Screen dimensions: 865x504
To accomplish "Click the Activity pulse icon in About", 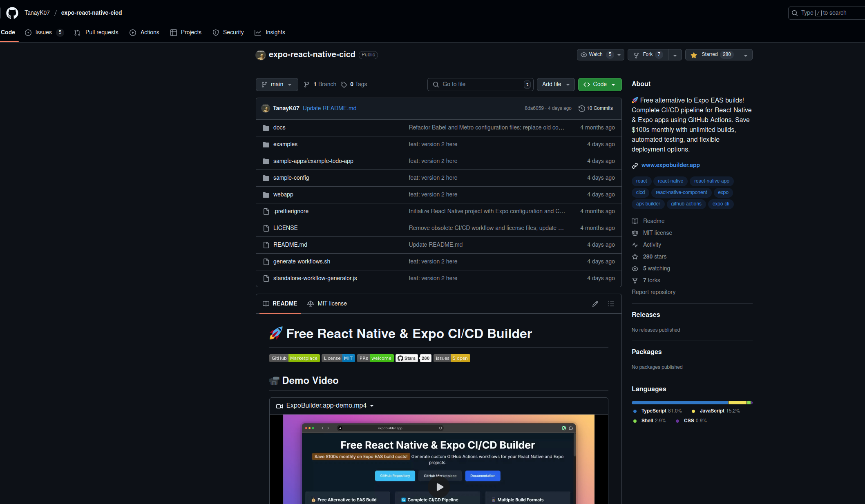I will click(635, 245).
